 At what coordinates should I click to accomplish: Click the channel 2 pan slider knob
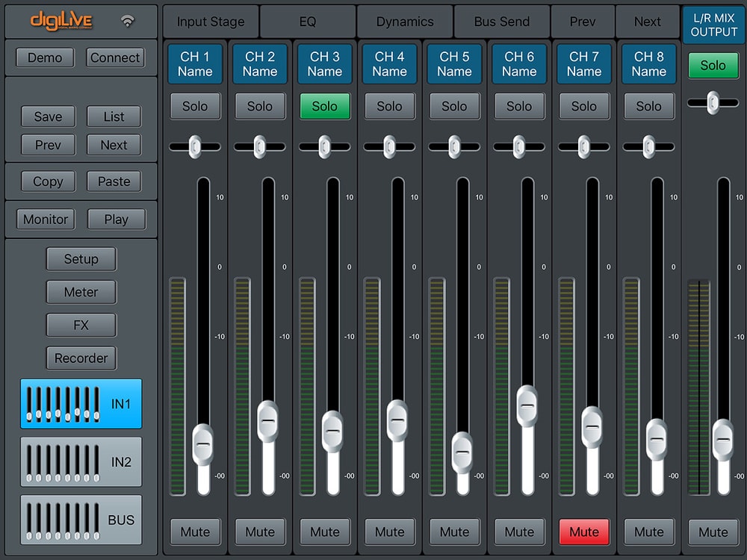[260, 146]
